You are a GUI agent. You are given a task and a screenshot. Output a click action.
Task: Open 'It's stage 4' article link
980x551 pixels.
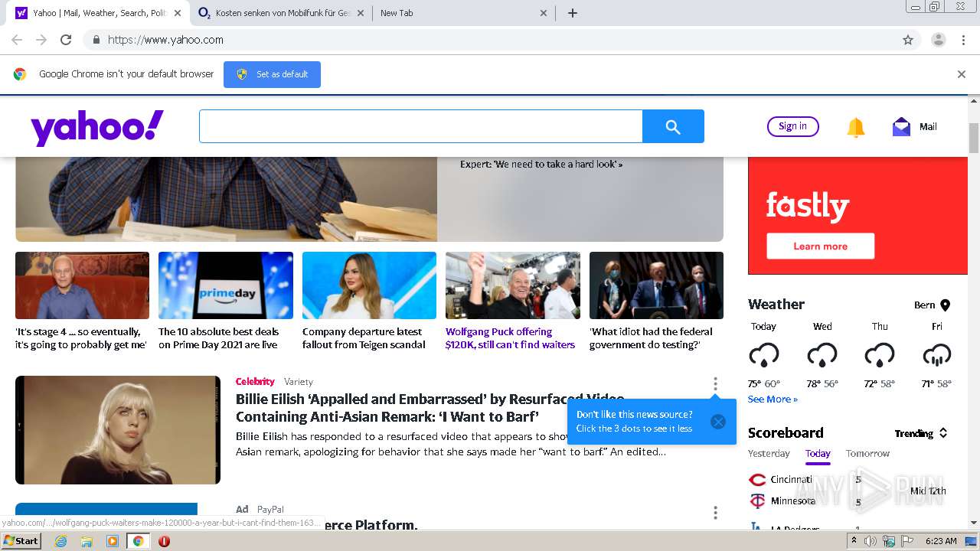click(80, 338)
